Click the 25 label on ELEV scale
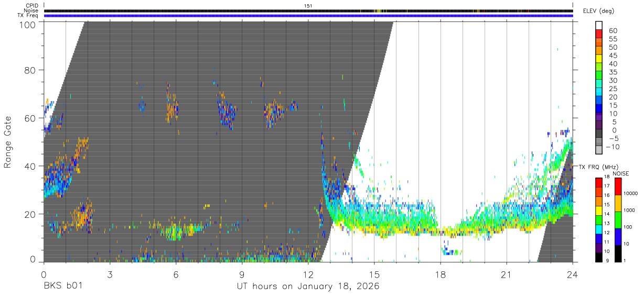This screenshot has width=644, height=297. 613,89
